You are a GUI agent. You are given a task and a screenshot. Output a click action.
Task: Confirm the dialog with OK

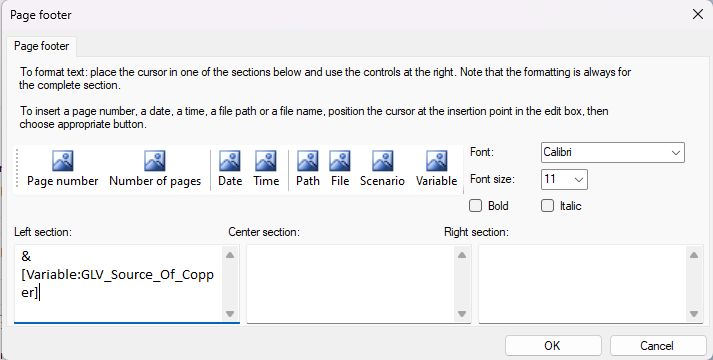coord(553,346)
